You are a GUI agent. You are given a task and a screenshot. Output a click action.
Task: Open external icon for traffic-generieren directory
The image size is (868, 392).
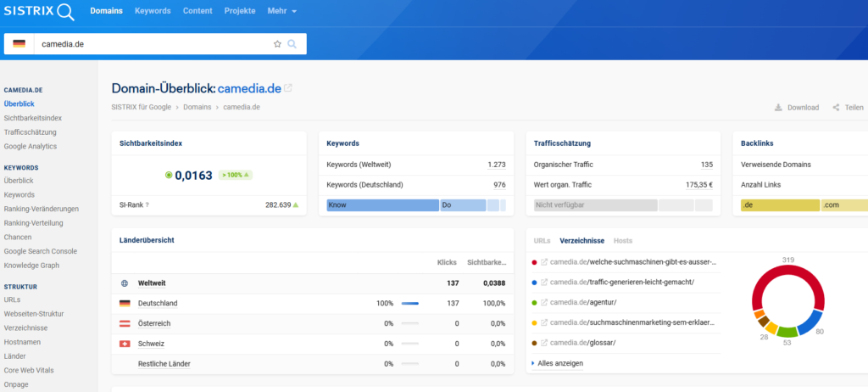tap(544, 283)
